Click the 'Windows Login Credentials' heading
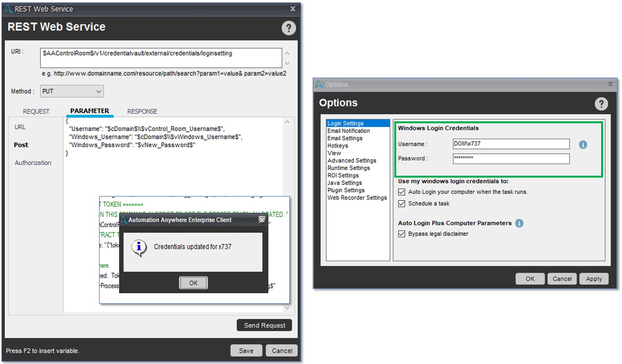The width and height of the screenshot is (622, 364). click(x=438, y=128)
